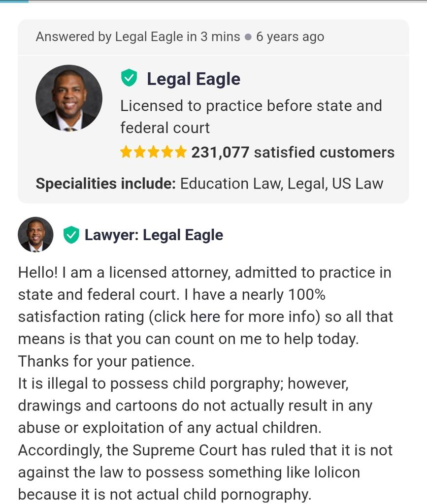This screenshot has width=427, height=504.
Task: Select the 231,077 satisfied customers count
Action: [x=293, y=153]
